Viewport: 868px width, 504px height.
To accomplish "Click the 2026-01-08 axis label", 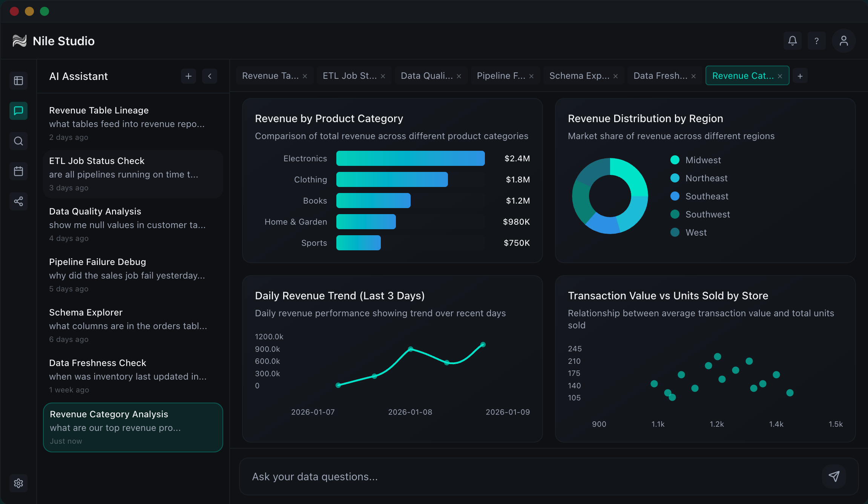I will click(410, 412).
